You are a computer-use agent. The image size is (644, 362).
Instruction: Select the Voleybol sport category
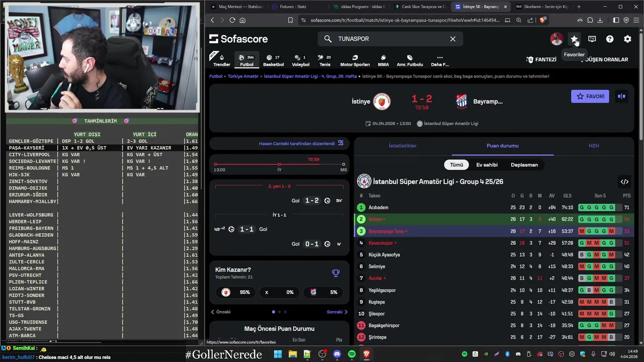pyautogui.click(x=301, y=60)
